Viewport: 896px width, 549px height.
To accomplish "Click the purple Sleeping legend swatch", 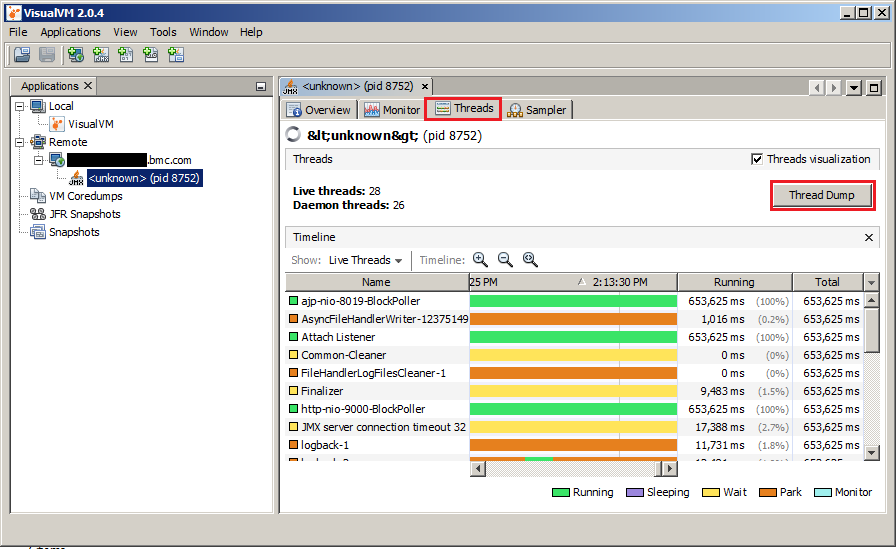I will point(635,492).
